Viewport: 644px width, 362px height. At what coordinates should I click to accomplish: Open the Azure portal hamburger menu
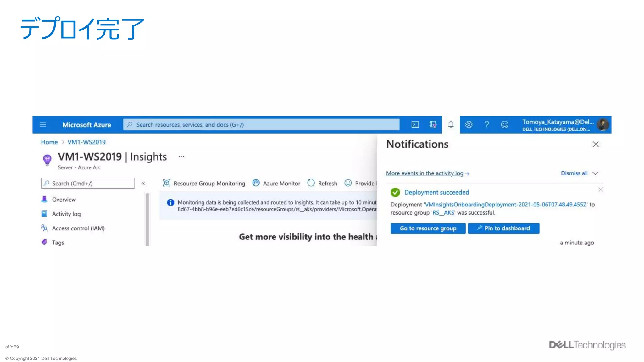click(43, 125)
